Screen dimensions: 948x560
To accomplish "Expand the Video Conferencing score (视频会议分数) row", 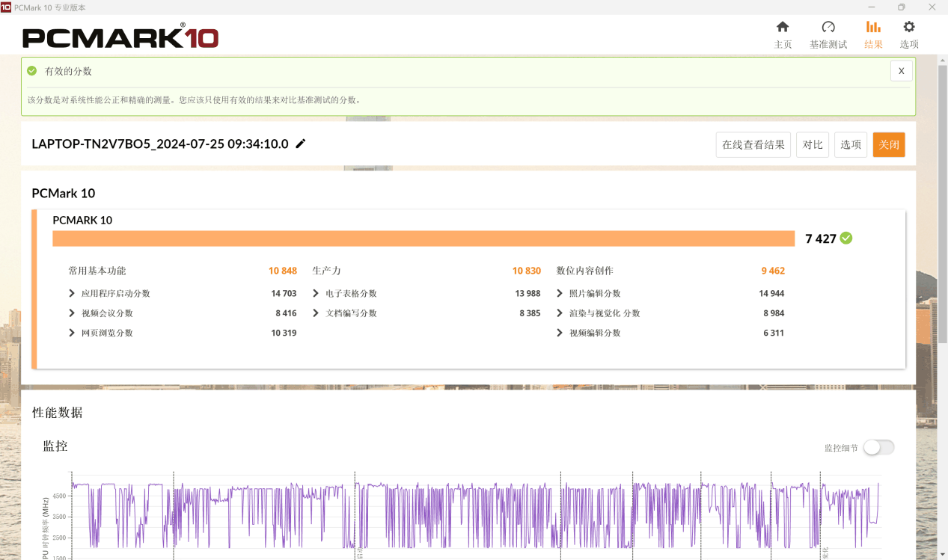I will tap(72, 313).
